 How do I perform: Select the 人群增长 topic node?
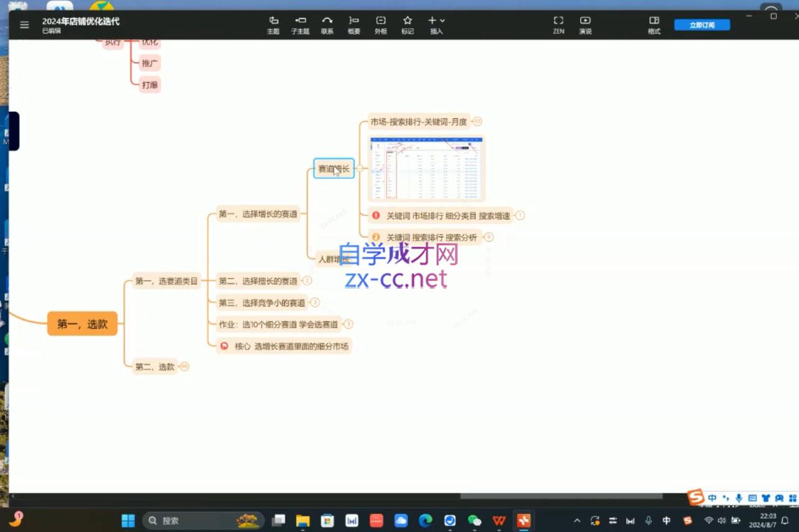tap(334, 259)
